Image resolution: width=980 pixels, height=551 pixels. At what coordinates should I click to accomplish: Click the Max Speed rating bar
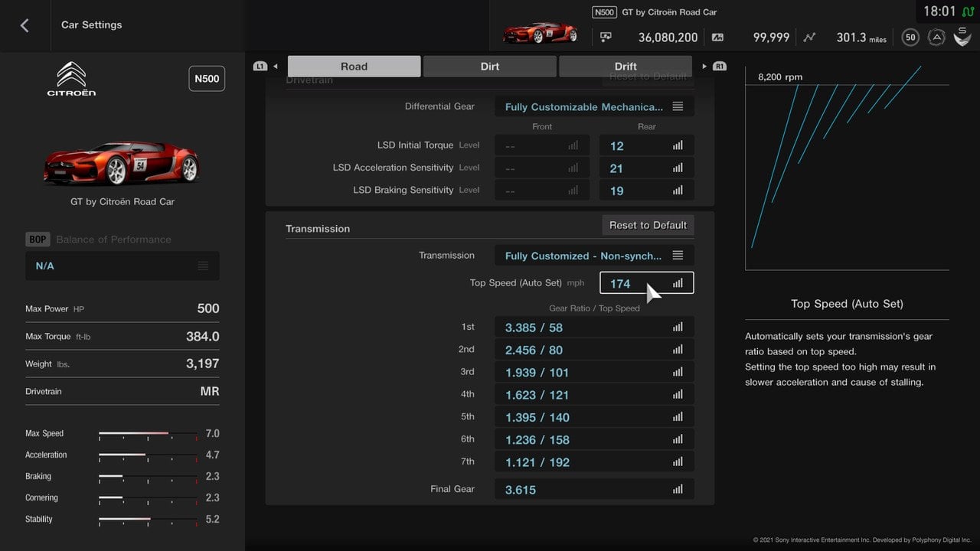coord(148,434)
